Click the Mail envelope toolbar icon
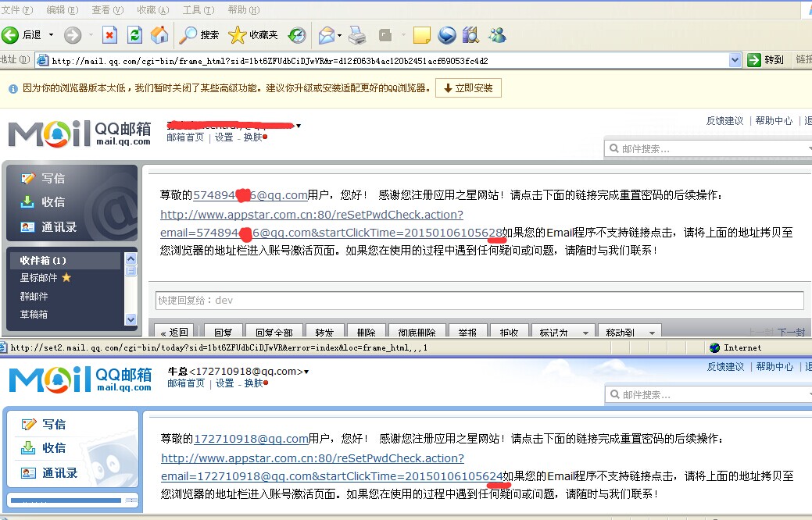Viewport: 812px width, 520px height. [326, 34]
